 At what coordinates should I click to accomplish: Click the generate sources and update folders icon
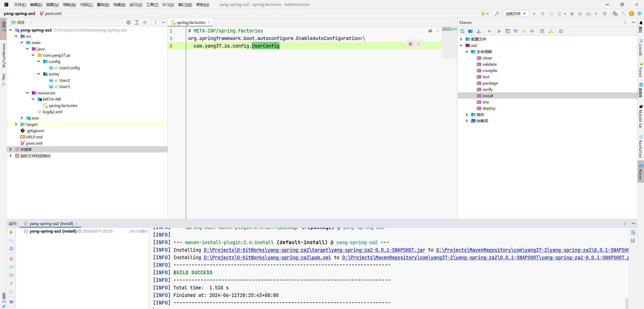(470, 31)
